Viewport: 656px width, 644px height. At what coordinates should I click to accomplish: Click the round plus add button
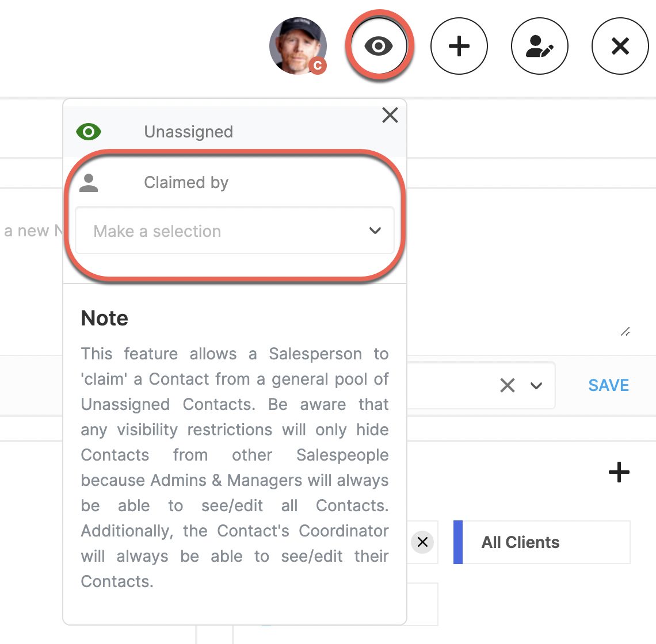(x=459, y=46)
